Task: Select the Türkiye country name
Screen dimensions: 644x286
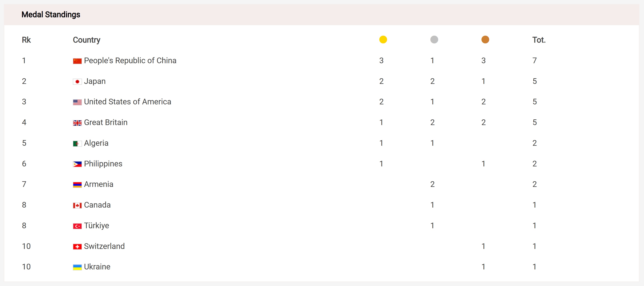Action: point(97,226)
